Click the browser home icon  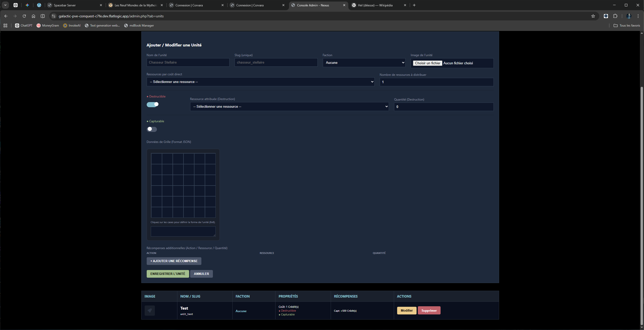point(33,16)
